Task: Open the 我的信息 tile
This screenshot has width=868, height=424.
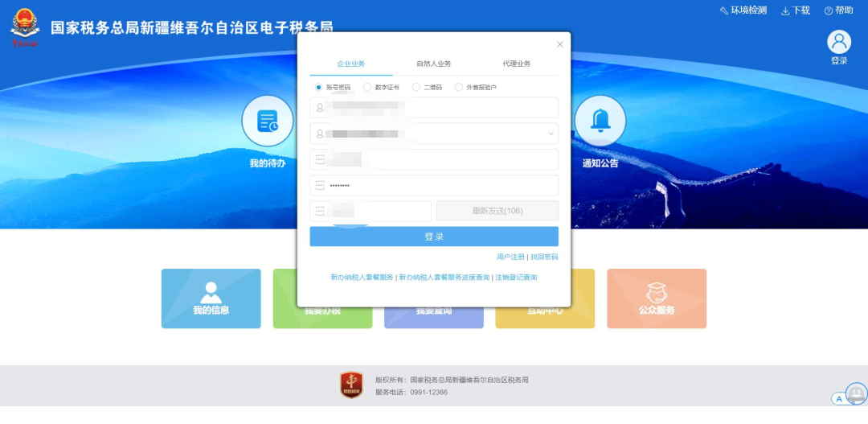Action: 211,298
